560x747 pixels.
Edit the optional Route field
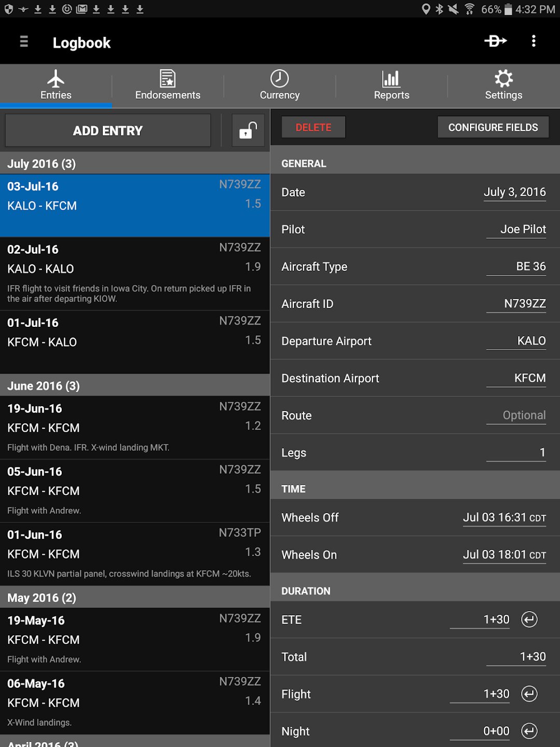pos(516,416)
